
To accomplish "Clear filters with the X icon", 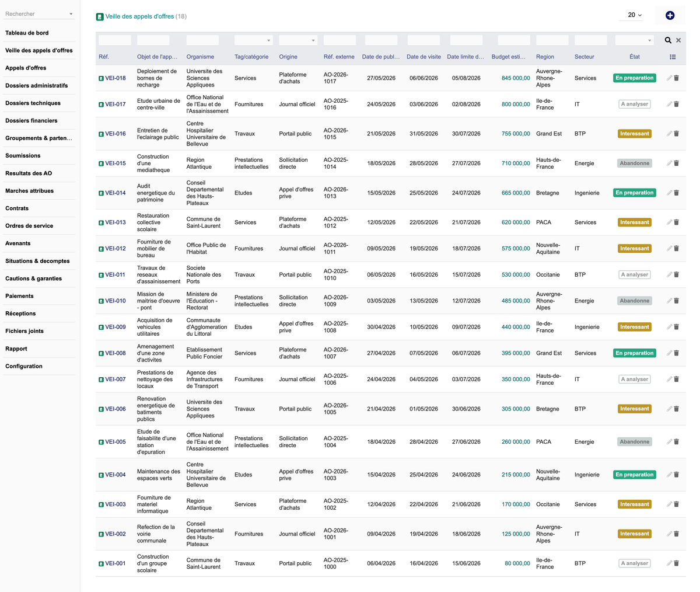I will pyautogui.click(x=678, y=40).
